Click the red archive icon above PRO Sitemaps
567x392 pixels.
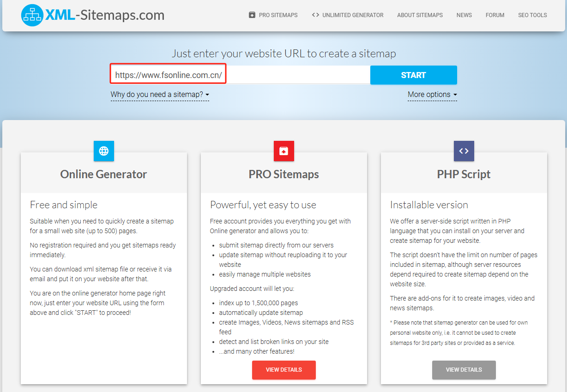click(x=284, y=151)
